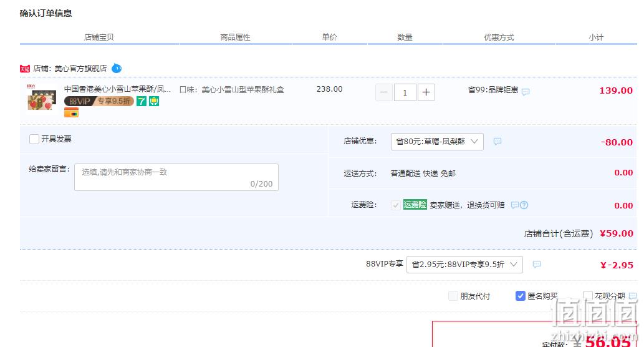Open the product title 中国香港美心小雪山苹果酥 link
Image resolution: width=644 pixels, height=347 pixels.
point(117,89)
